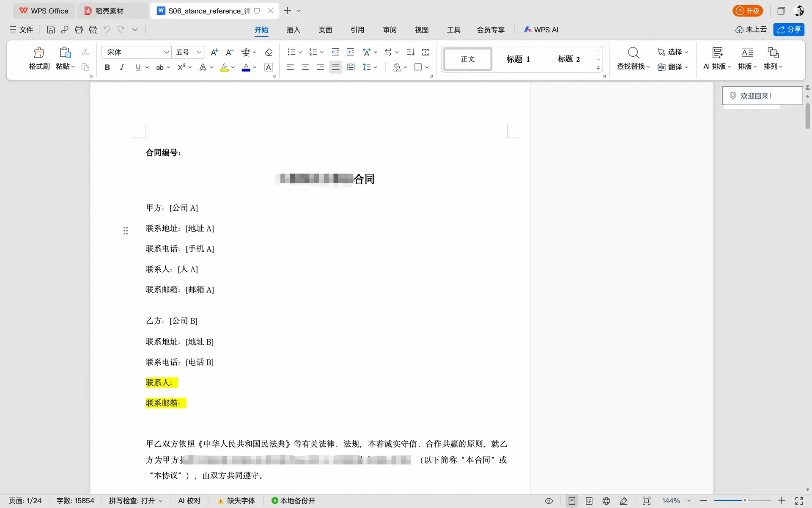
Task: Click the zoom slider handle
Action: pyautogui.click(x=745, y=501)
